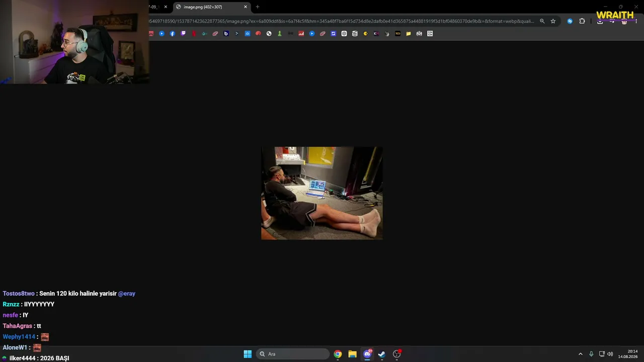Viewport: 644px width, 362px height.
Task: Open the 1GO bookmark
Action: coord(397,34)
